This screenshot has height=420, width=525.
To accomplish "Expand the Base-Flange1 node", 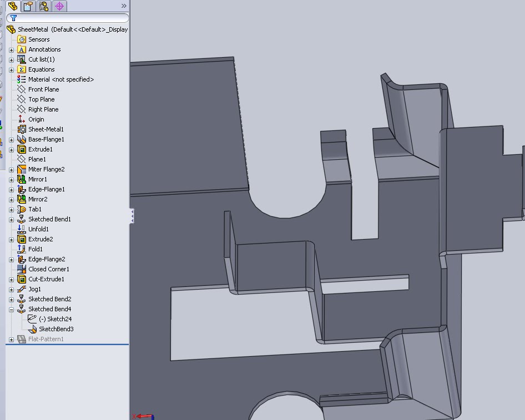I will [12, 140].
